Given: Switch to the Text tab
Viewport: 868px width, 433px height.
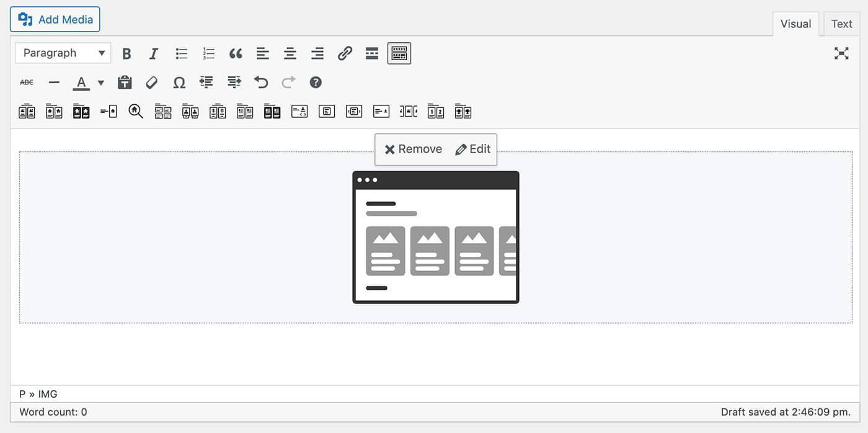Looking at the screenshot, I should [841, 24].
